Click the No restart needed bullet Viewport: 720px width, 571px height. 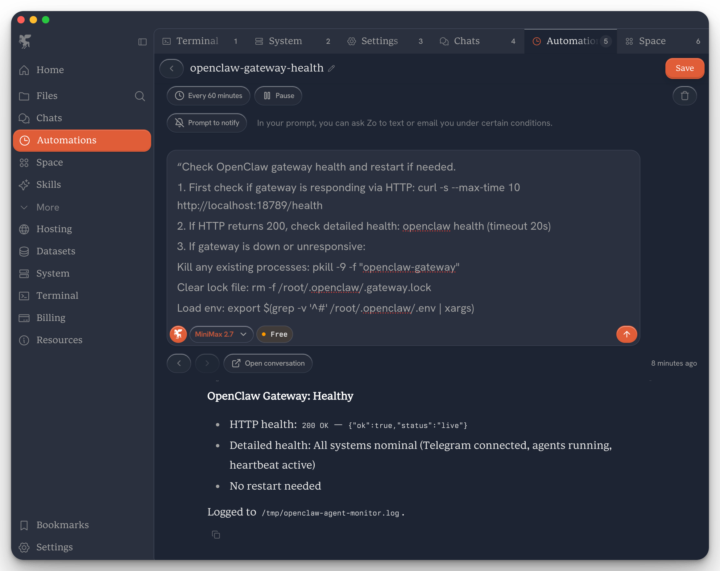tap(275, 486)
